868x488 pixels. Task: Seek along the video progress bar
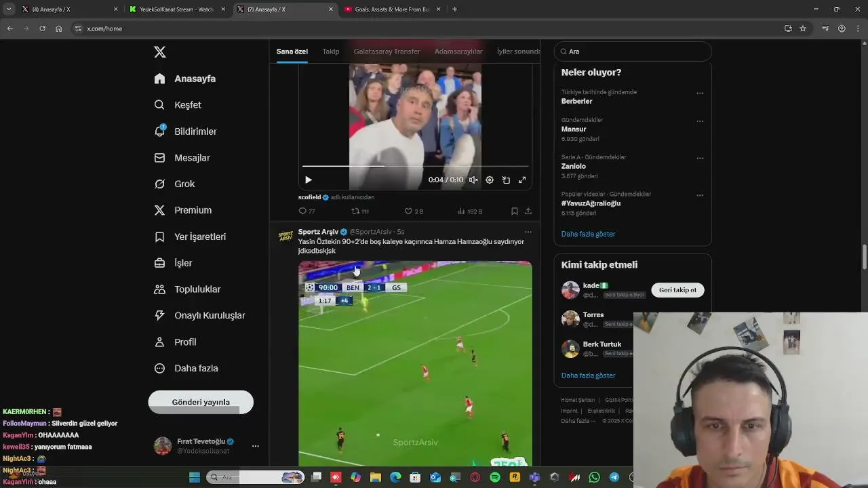(x=415, y=166)
